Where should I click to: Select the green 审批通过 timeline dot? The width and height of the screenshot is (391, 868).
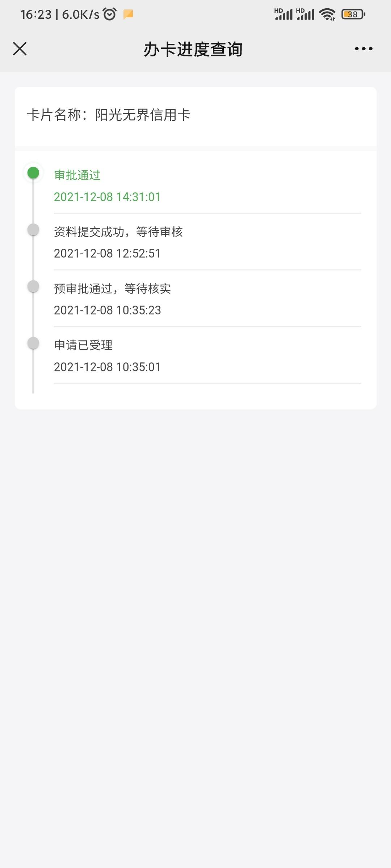coord(33,173)
